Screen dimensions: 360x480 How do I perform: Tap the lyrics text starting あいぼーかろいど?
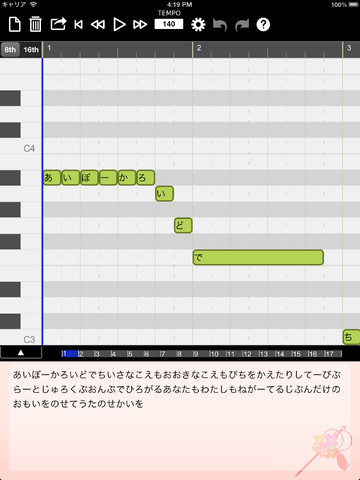[x=177, y=375]
